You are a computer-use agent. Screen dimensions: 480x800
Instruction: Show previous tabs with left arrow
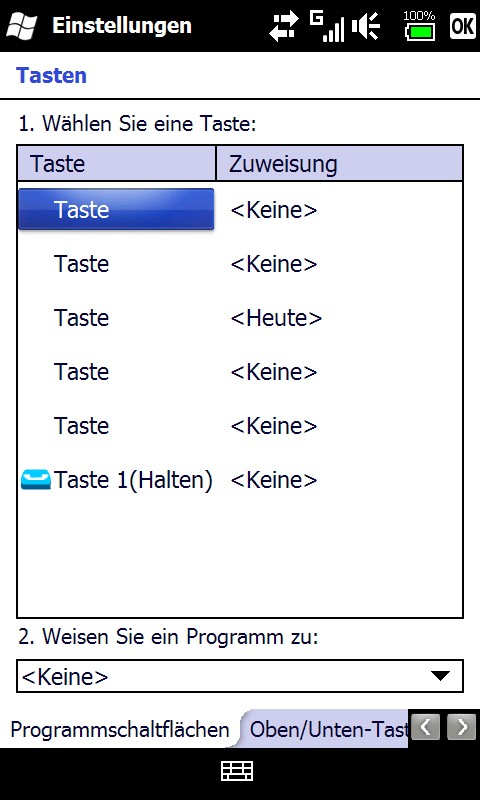coord(425,727)
